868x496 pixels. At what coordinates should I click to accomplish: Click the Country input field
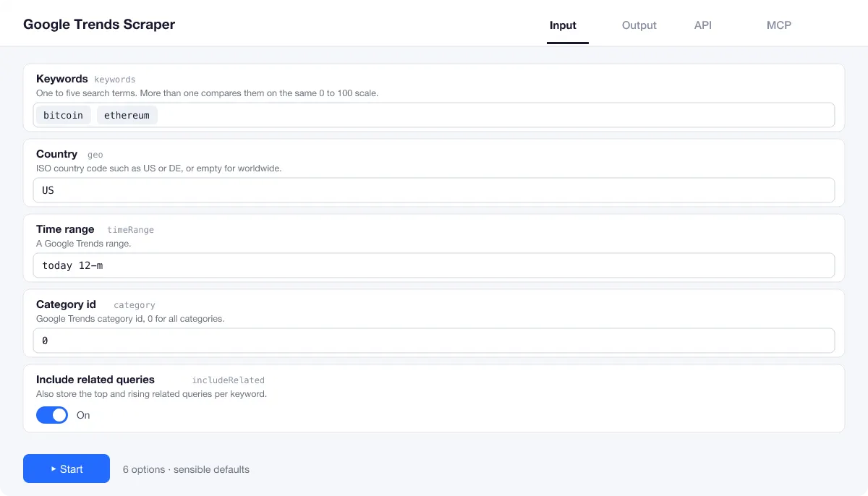[434, 190]
